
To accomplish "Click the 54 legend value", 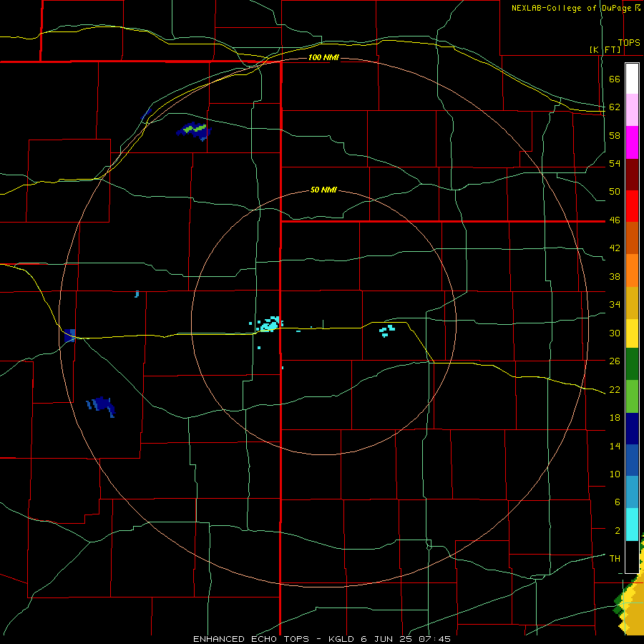I will pos(615,163).
